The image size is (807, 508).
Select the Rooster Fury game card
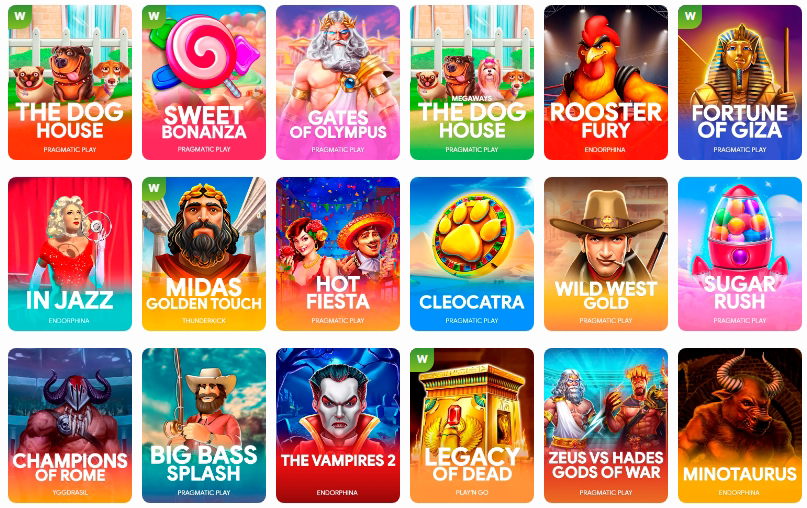(606, 82)
